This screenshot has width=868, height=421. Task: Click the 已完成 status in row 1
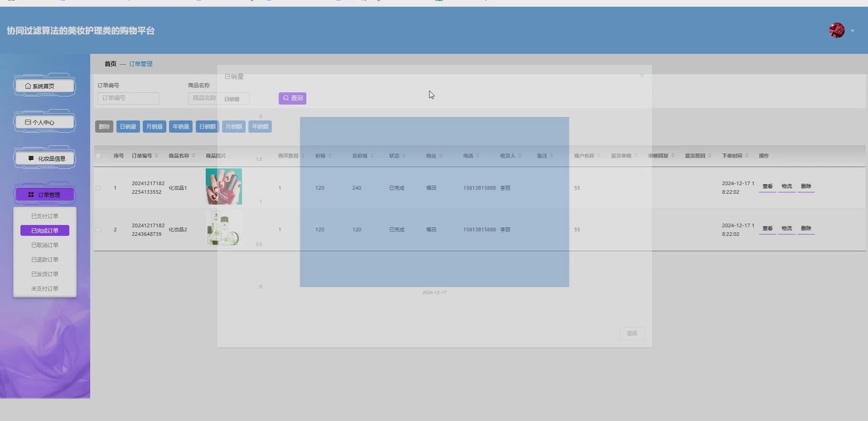(x=397, y=188)
